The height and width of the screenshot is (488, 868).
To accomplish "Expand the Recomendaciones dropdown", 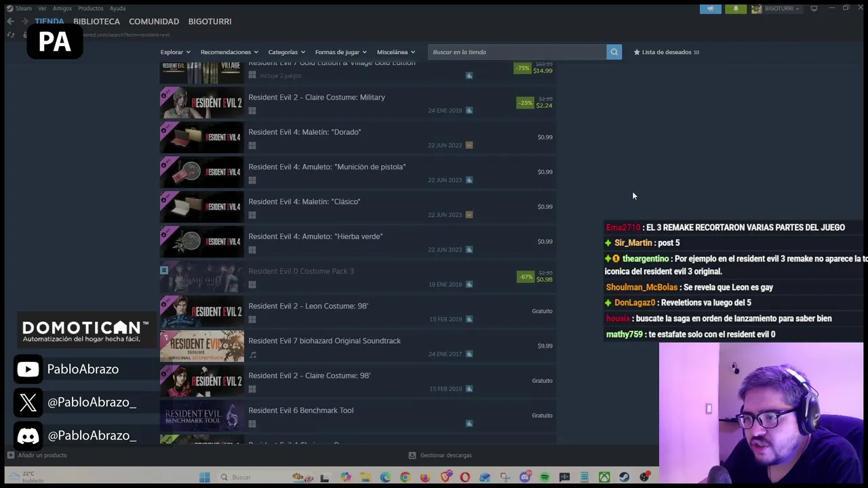I will 229,52.
